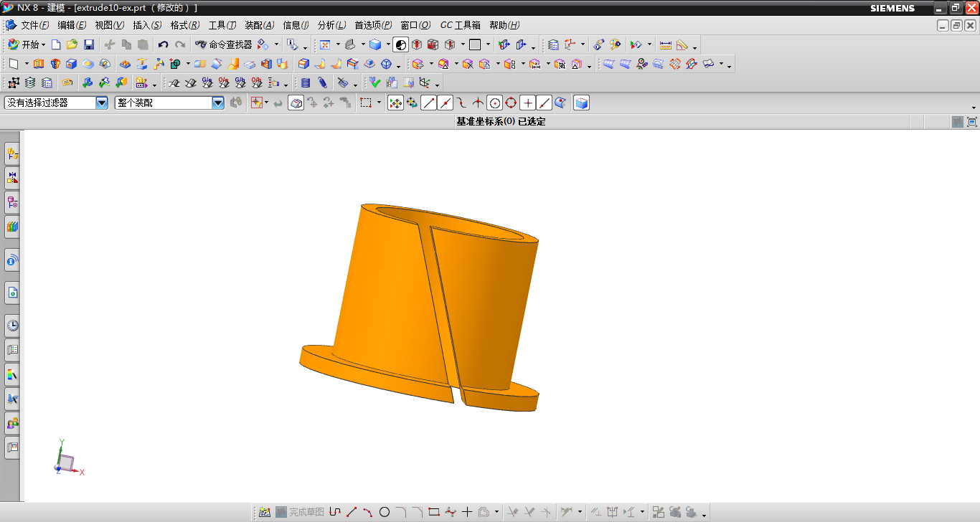This screenshot has width=980, height=522.
Task: Open the 帮助(H) menu
Action: (504, 25)
